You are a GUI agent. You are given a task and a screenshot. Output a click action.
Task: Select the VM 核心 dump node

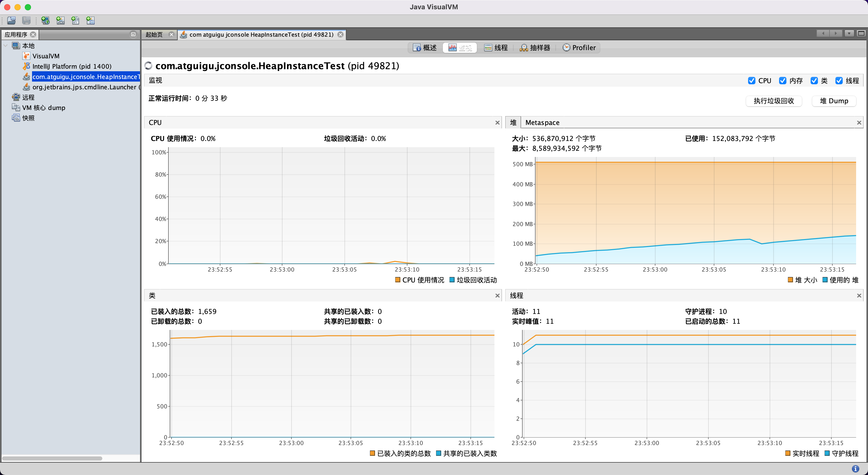click(x=44, y=108)
